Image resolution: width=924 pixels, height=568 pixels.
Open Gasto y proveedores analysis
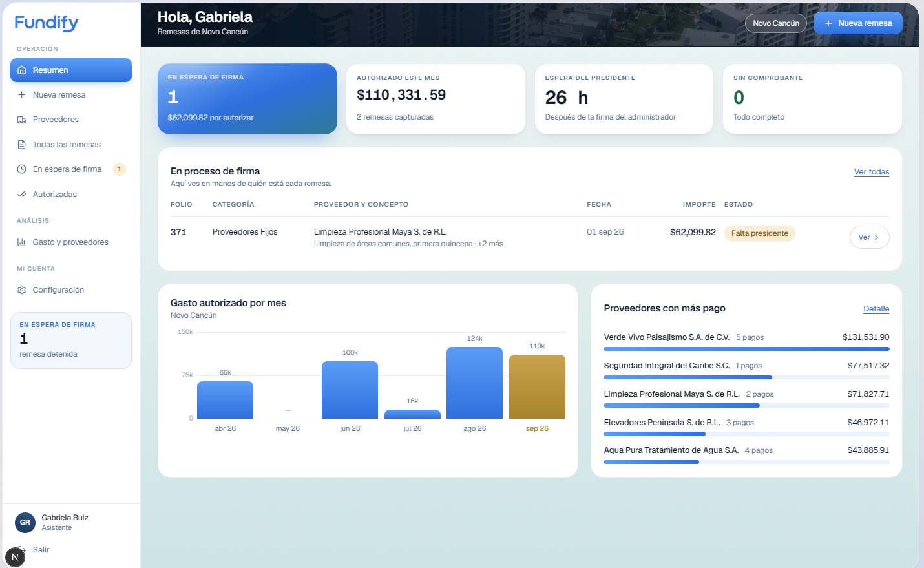pyautogui.click(x=71, y=242)
